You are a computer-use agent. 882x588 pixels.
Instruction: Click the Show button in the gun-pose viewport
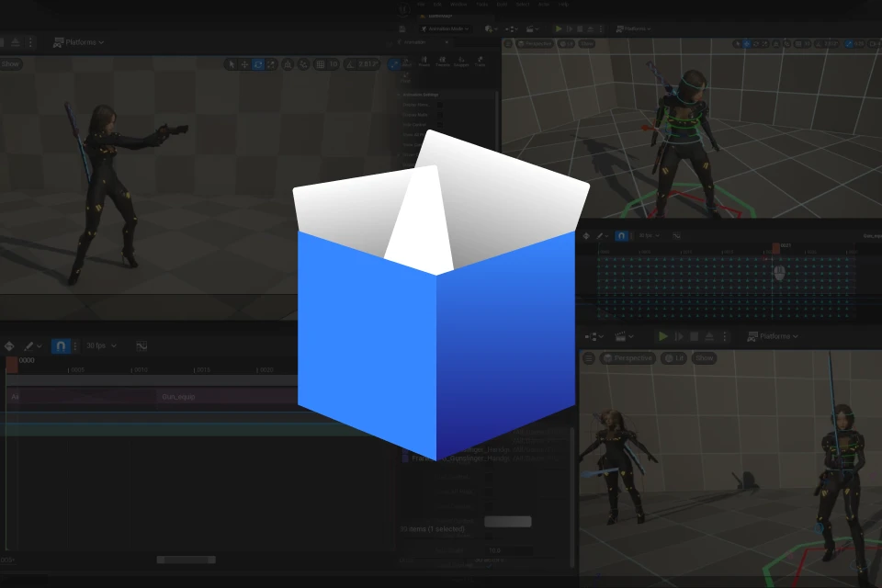pyautogui.click(x=10, y=63)
